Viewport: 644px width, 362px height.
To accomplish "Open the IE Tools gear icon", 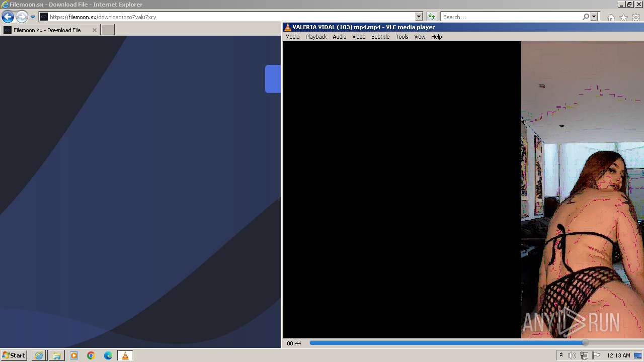I will tap(636, 18).
